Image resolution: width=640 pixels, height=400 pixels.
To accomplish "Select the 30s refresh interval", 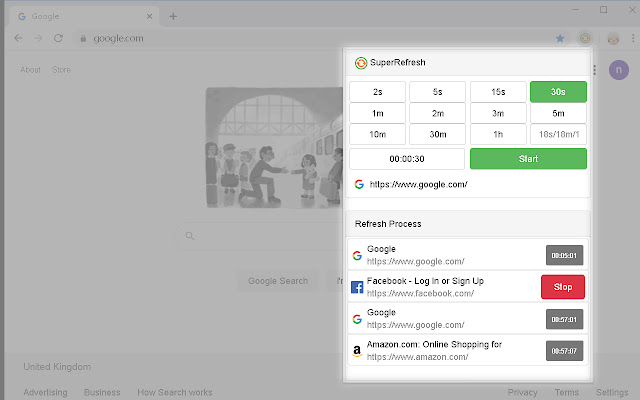I will pyautogui.click(x=558, y=92).
